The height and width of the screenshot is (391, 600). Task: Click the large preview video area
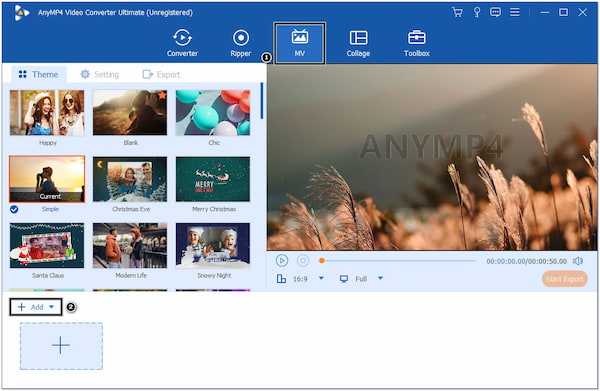[432, 157]
